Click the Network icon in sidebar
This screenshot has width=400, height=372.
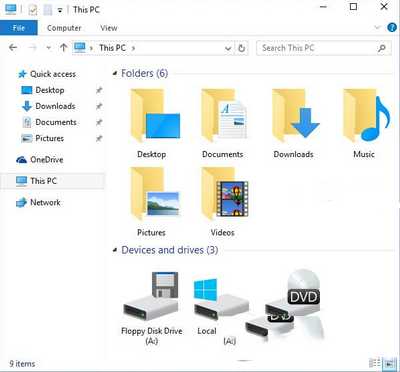click(21, 202)
